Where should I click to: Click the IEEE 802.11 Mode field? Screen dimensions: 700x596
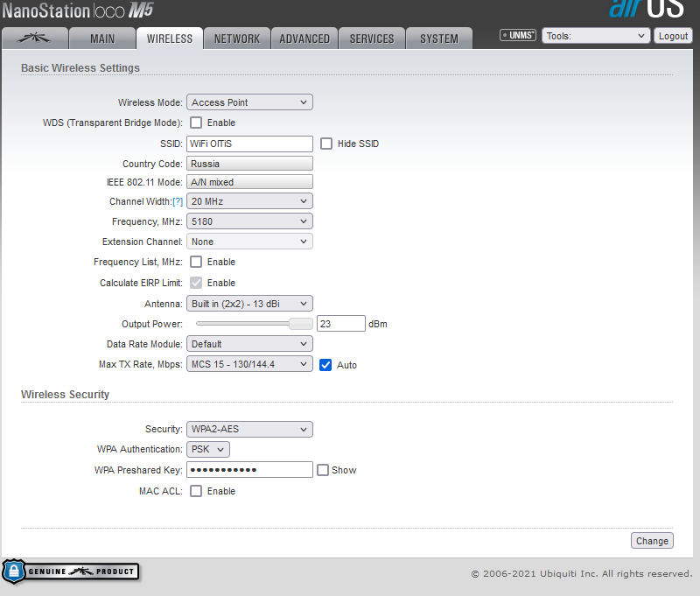pyautogui.click(x=249, y=182)
